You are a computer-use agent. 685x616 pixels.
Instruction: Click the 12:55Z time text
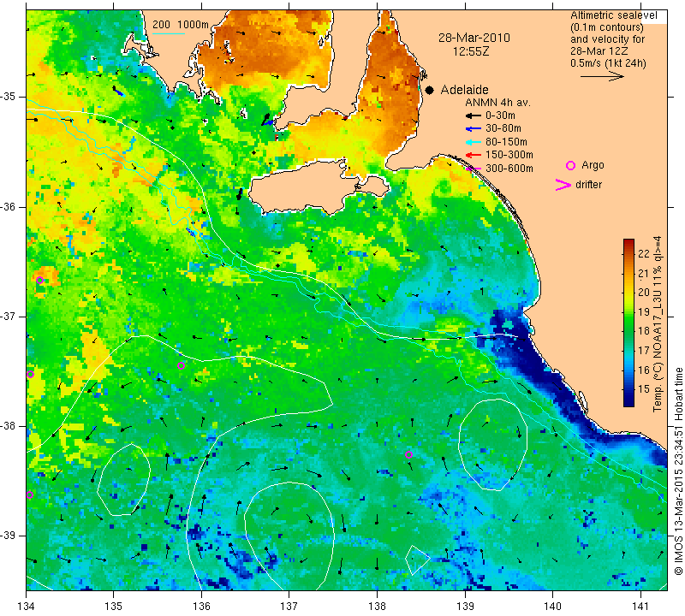[471, 51]
